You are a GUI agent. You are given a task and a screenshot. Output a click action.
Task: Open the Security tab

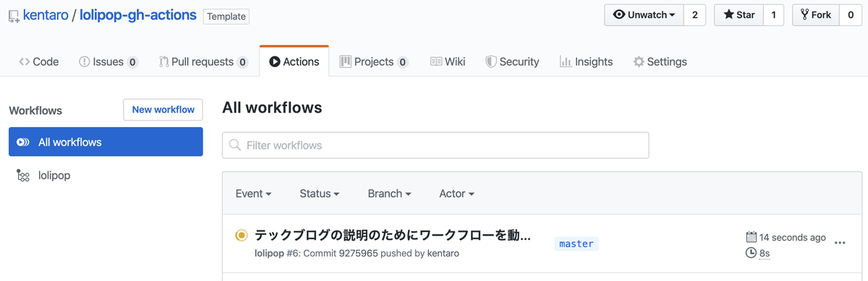[x=512, y=61]
